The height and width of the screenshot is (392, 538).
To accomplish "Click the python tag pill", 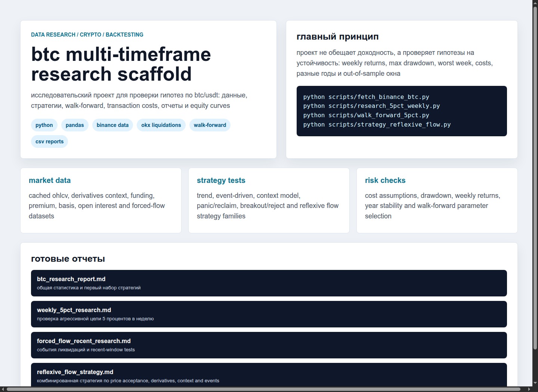I will click(x=44, y=125).
